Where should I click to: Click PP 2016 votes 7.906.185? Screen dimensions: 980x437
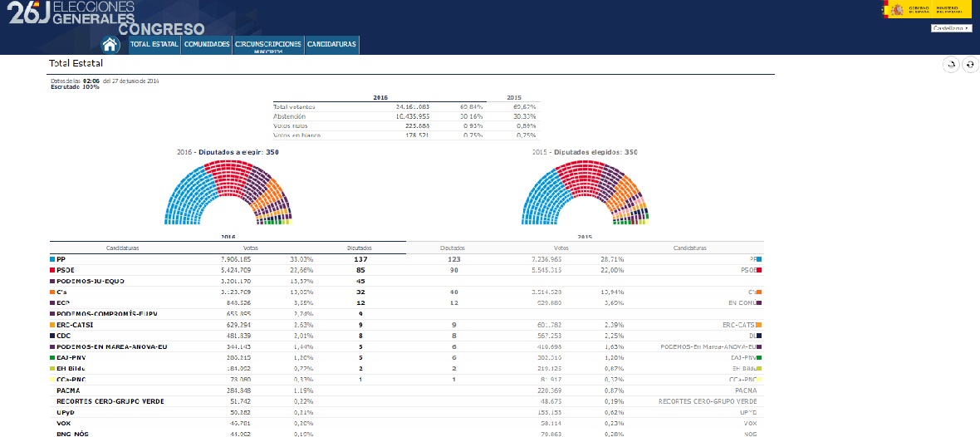point(236,258)
